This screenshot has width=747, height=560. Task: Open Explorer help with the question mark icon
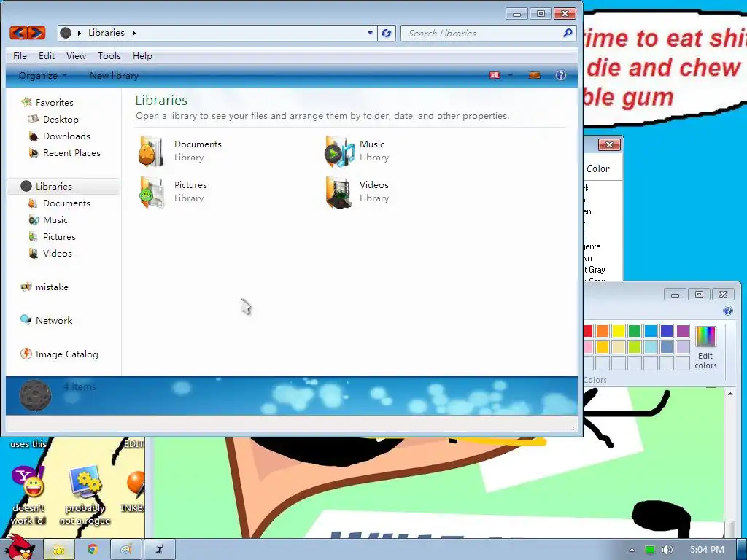click(x=561, y=75)
